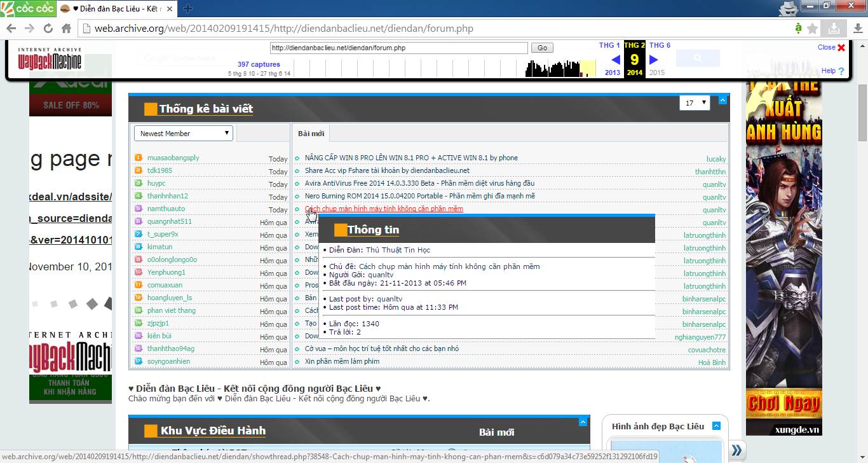
Task: Open member quangnhat511 profile
Action: pyautogui.click(x=169, y=221)
